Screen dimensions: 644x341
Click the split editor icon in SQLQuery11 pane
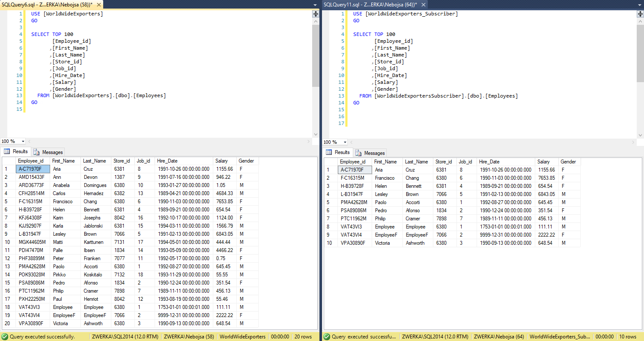click(640, 14)
